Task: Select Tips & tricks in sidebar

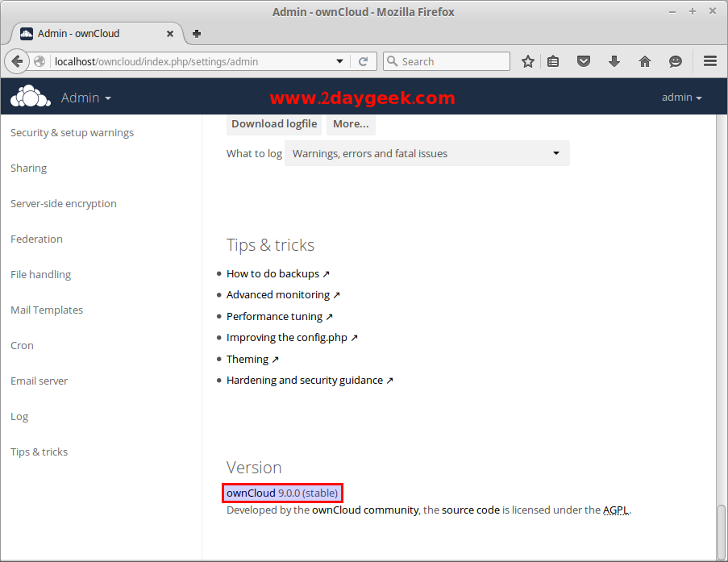Action: coord(39,452)
